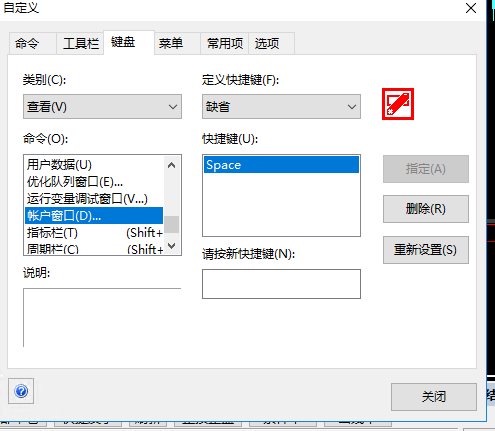This screenshot has width=495, height=431.
Task: Expand the 类别 dropdown showing 查看(V)
Action: pyautogui.click(x=102, y=107)
